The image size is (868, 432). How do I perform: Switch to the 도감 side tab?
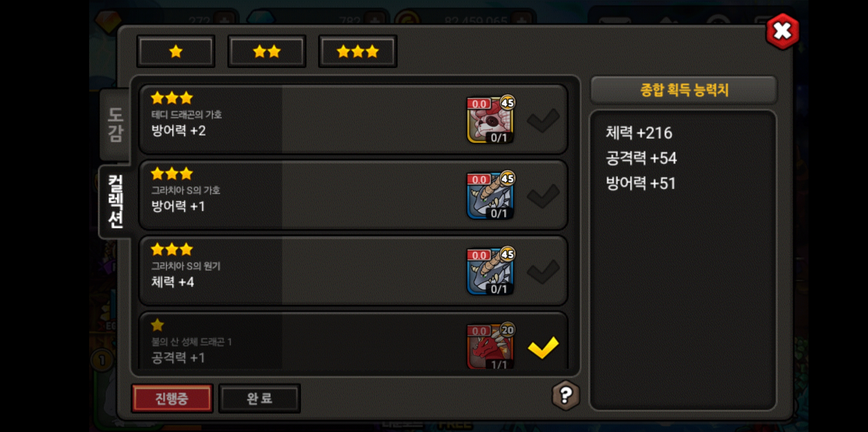pyautogui.click(x=115, y=125)
